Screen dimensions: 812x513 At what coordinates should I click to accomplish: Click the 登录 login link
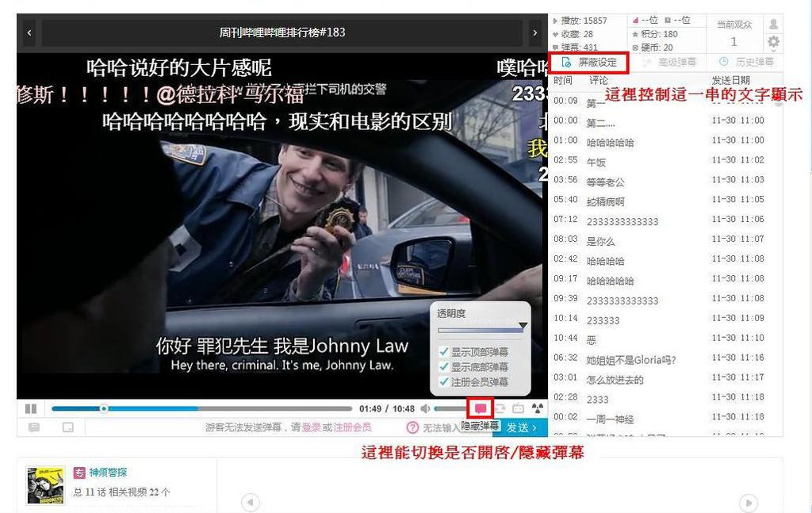pyautogui.click(x=311, y=427)
